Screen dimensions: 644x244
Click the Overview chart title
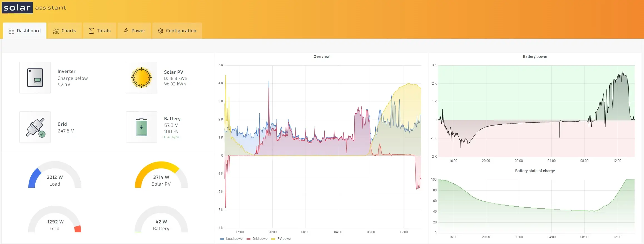321,56
